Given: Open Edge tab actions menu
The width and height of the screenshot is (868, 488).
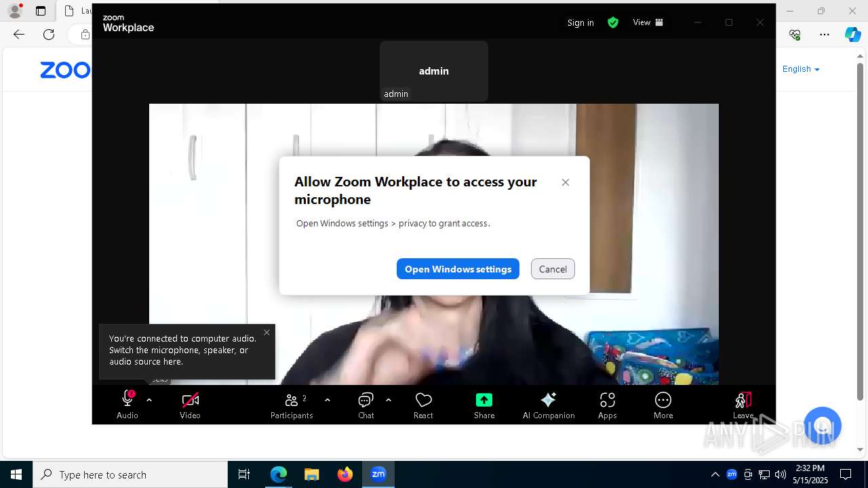Looking at the screenshot, I should [41, 11].
